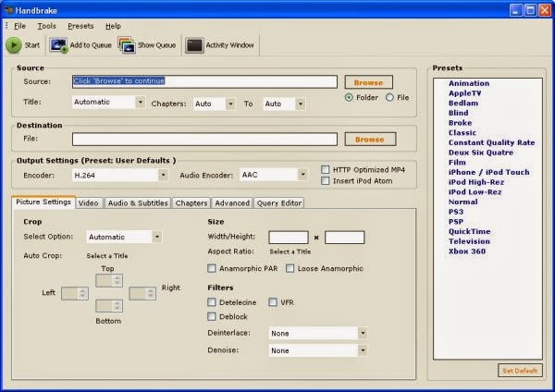This screenshot has width=555, height=392.
Task: Click the Add to Queue icon
Action: pyautogui.click(x=58, y=45)
